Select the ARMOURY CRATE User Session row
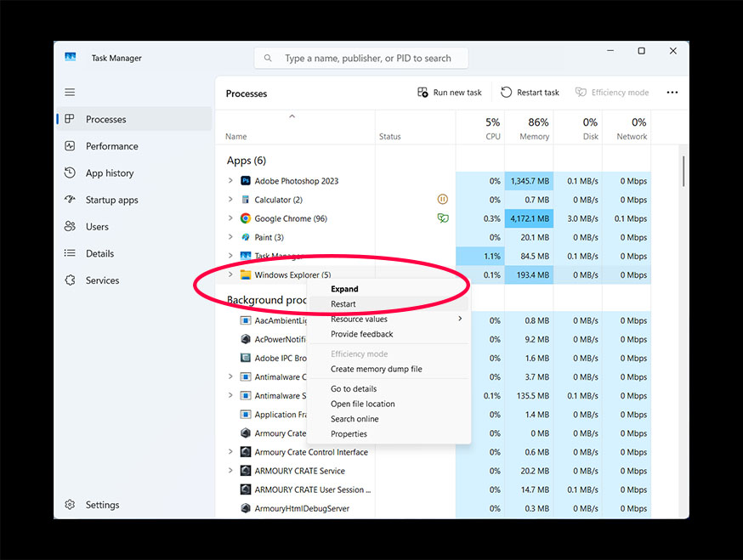 [433, 489]
